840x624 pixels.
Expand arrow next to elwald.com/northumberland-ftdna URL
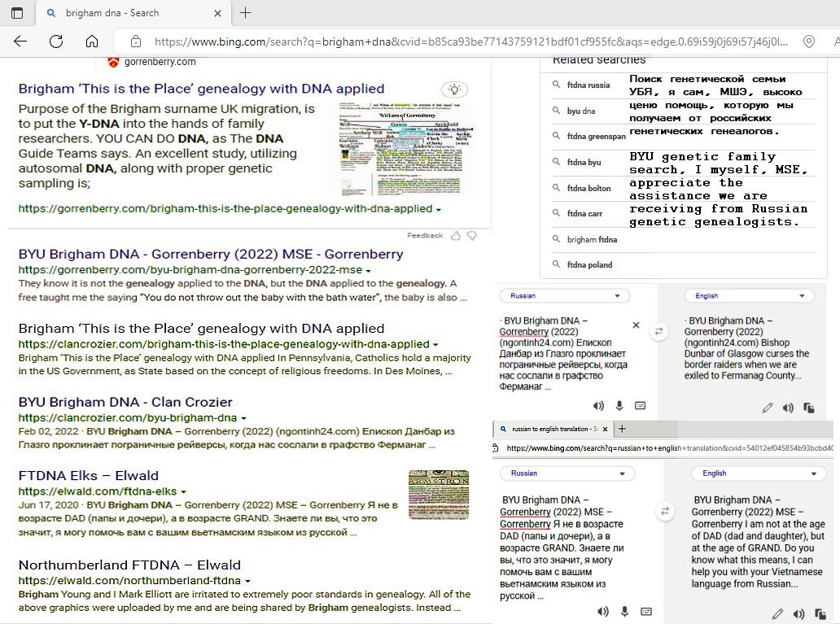pyautogui.click(x=247, y=581)
